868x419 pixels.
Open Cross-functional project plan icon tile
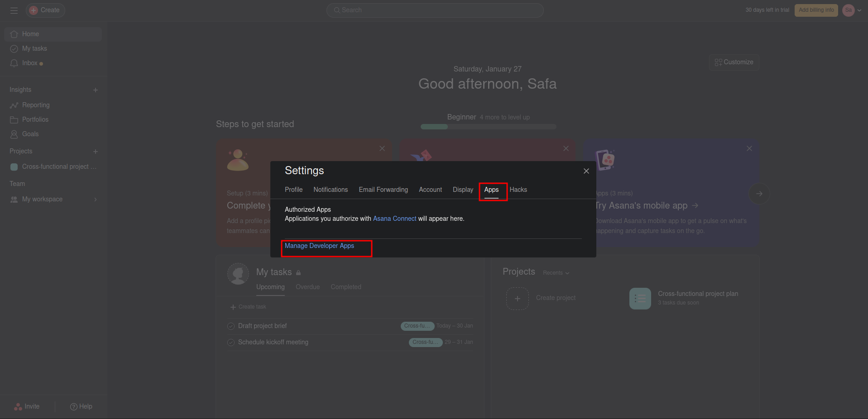(x=640, y=299)
